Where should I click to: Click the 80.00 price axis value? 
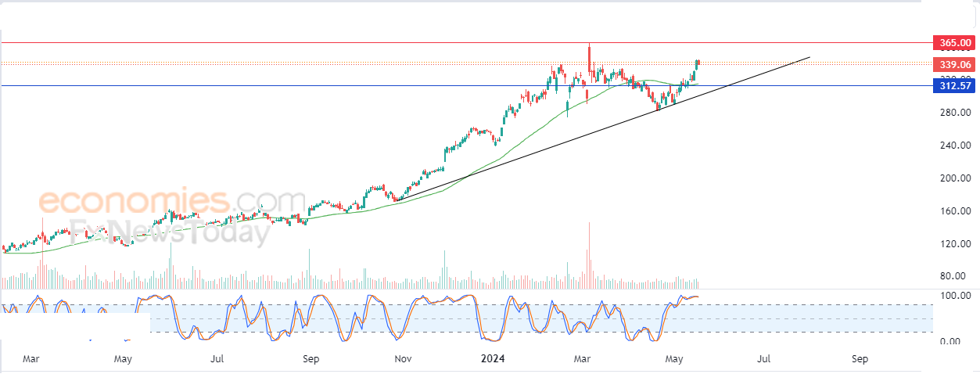953,276
